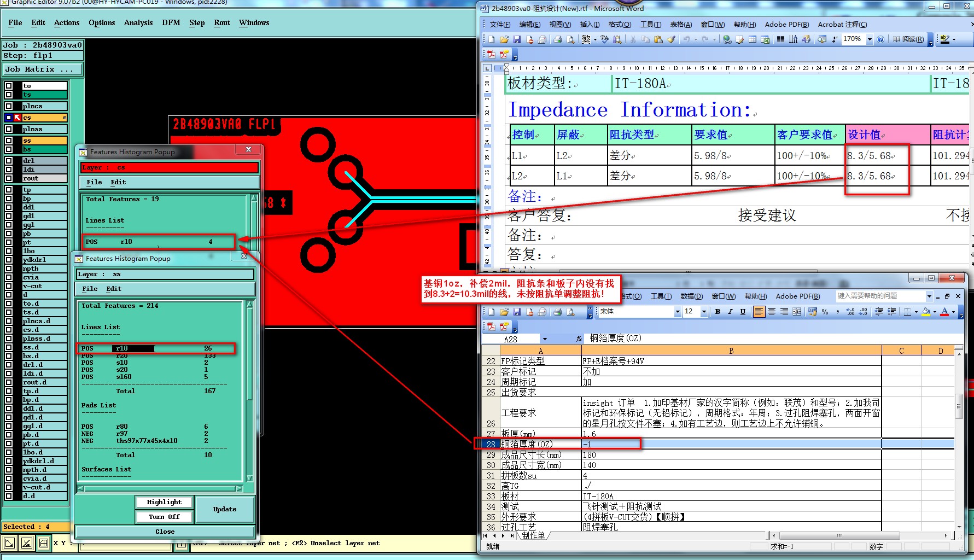Open the 格式(O) menu in Word
The image size is (974, 560).
pos(620,25)
